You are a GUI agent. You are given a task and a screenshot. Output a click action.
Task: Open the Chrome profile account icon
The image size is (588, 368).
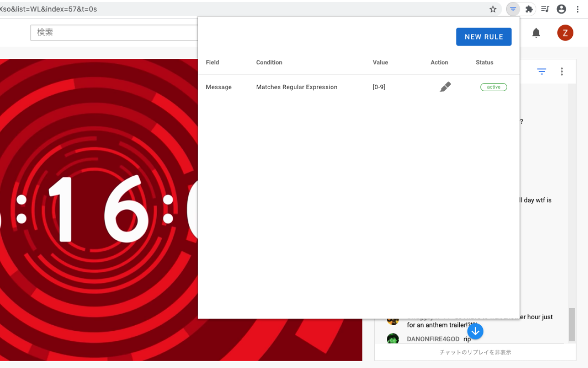coord(561,9)
